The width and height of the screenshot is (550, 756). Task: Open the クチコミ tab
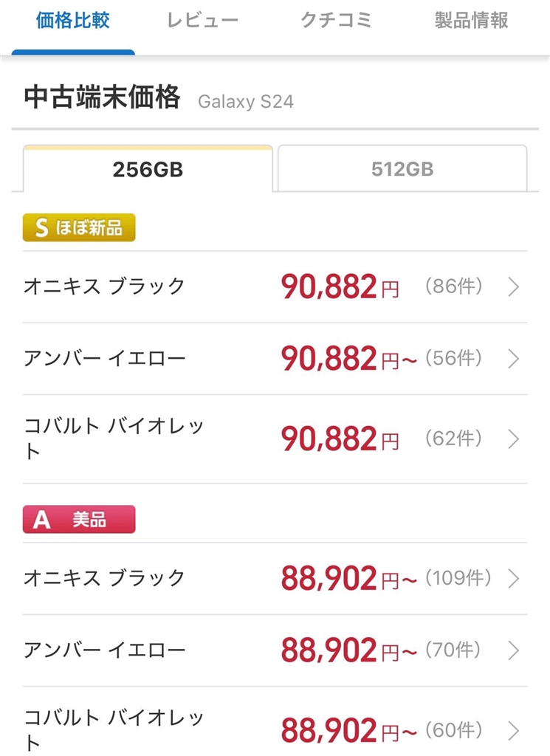point(336,21)
